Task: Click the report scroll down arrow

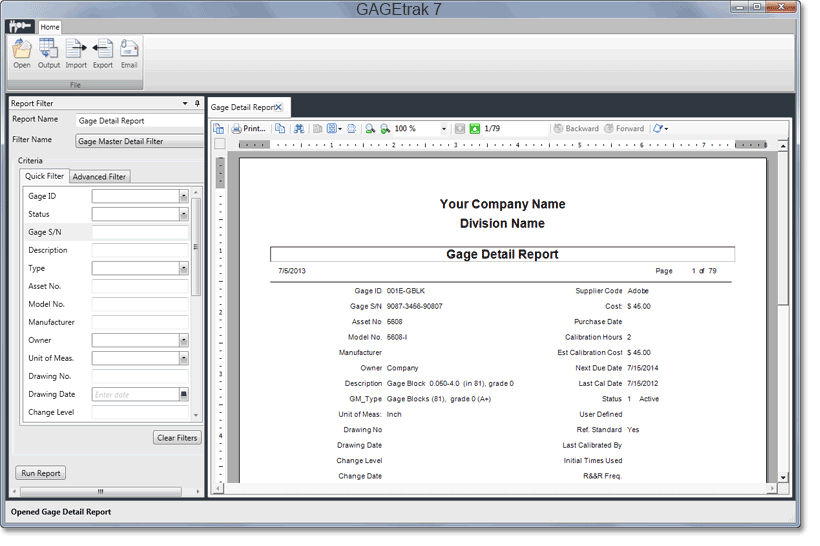Action: click(x=782, y=477)
